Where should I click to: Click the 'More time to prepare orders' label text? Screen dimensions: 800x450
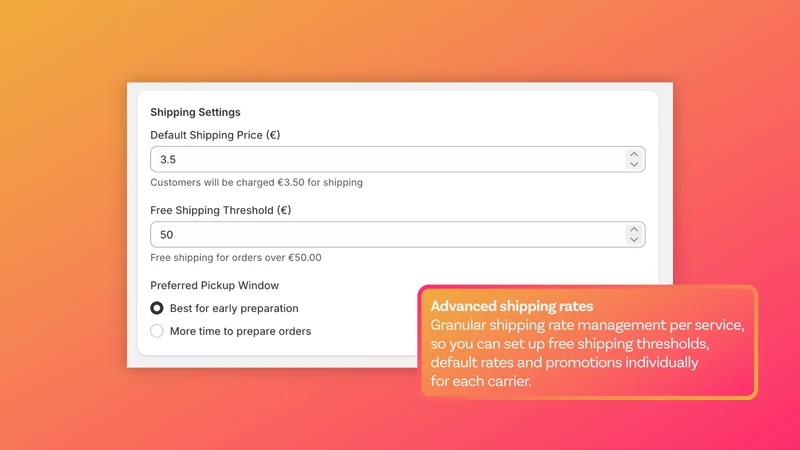coord(240,331)
